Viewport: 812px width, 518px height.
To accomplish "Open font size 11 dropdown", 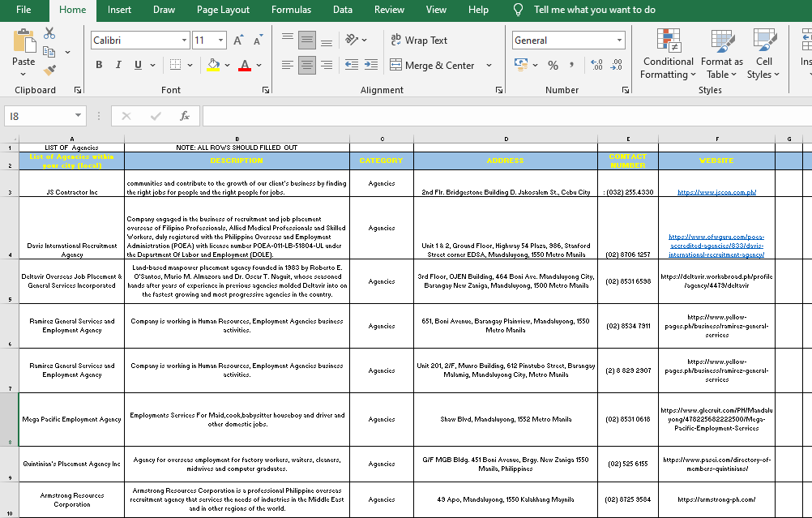I will click(220, 41).
